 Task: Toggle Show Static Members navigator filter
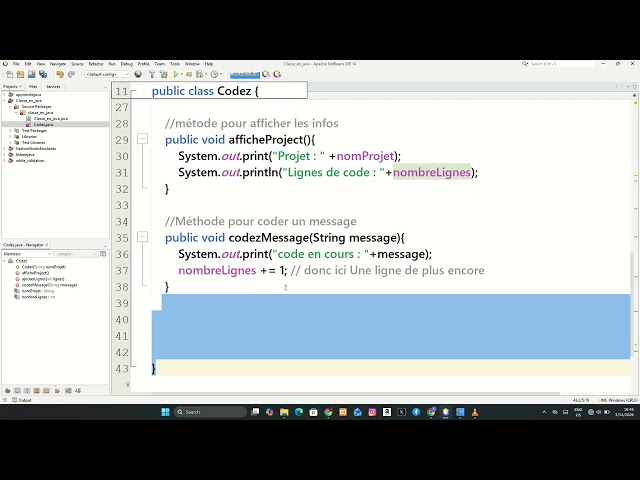(27, 391)
